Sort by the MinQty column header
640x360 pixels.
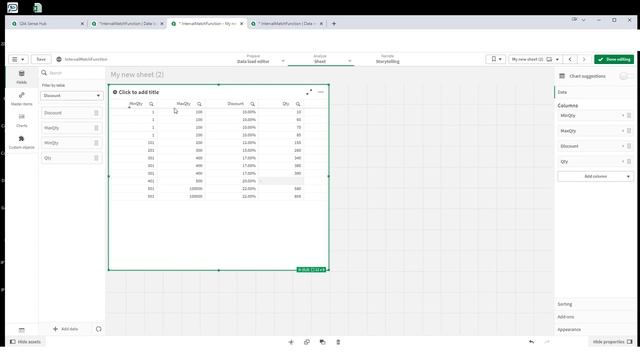click(x=136, y=104)
